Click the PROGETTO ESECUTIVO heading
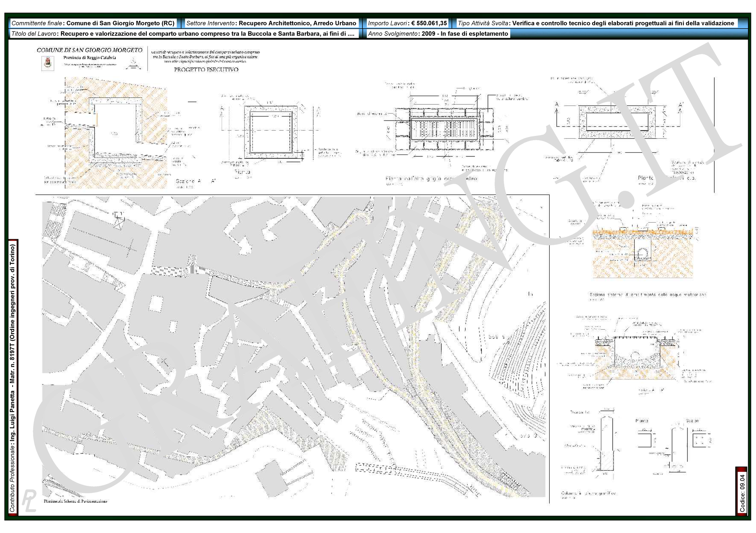 tap(206, 70)
